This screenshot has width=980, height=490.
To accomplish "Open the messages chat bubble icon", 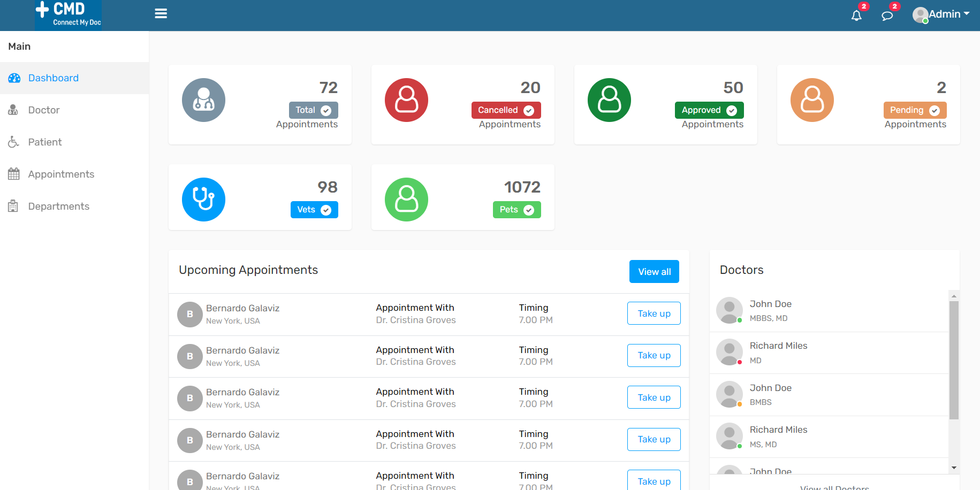I will point(887,16).
